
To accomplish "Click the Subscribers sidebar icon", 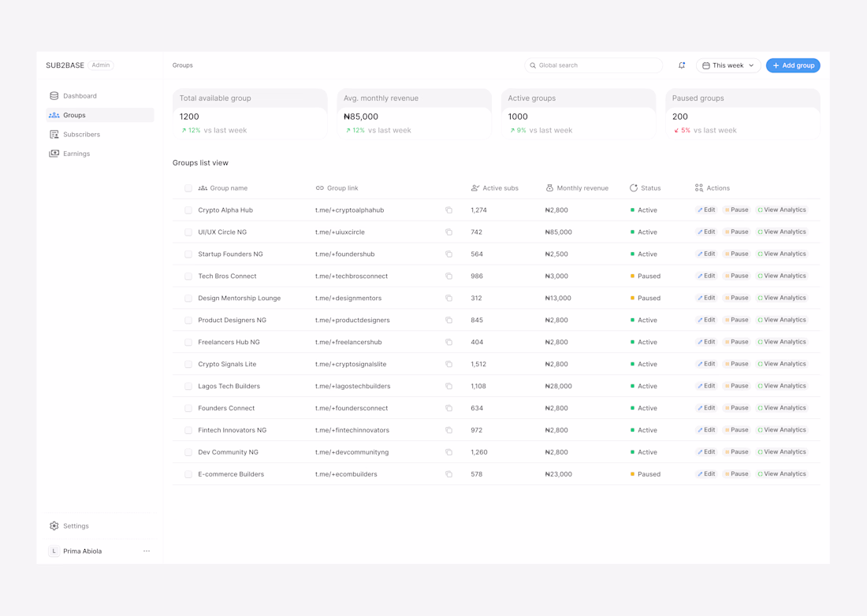I will click(x=54, y=134).
